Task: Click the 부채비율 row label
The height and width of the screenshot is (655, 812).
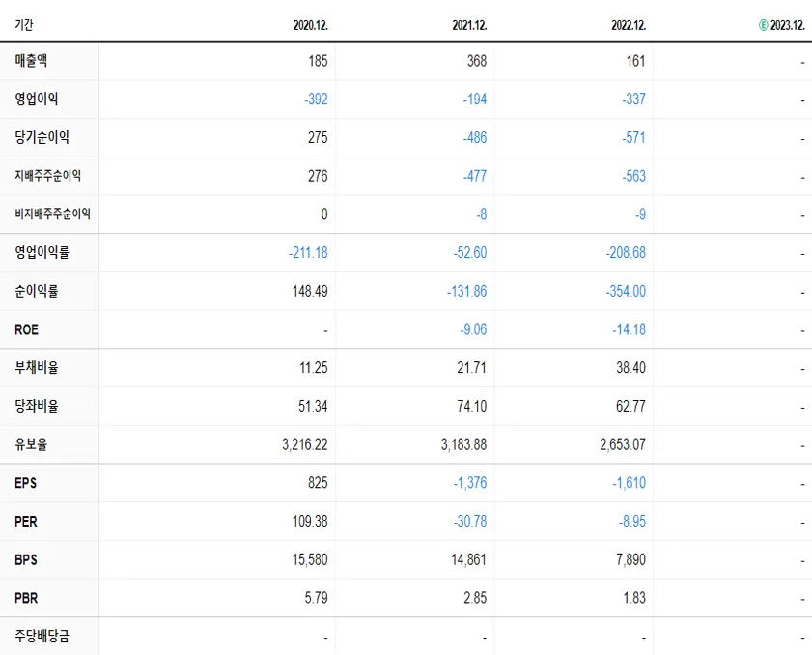Action: coord(37,367)
